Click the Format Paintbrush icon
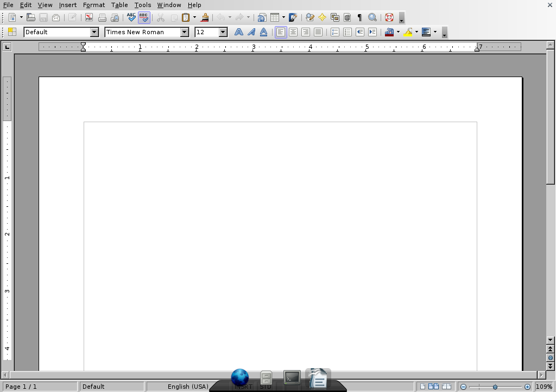The width and height of the screenshot is (556, 392). [x=205, y=17]
